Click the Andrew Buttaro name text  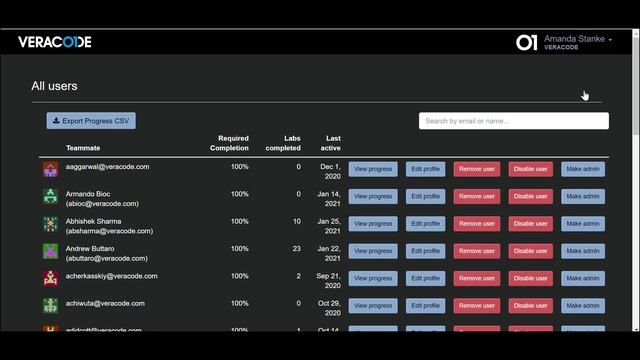[x=90, y=249]
